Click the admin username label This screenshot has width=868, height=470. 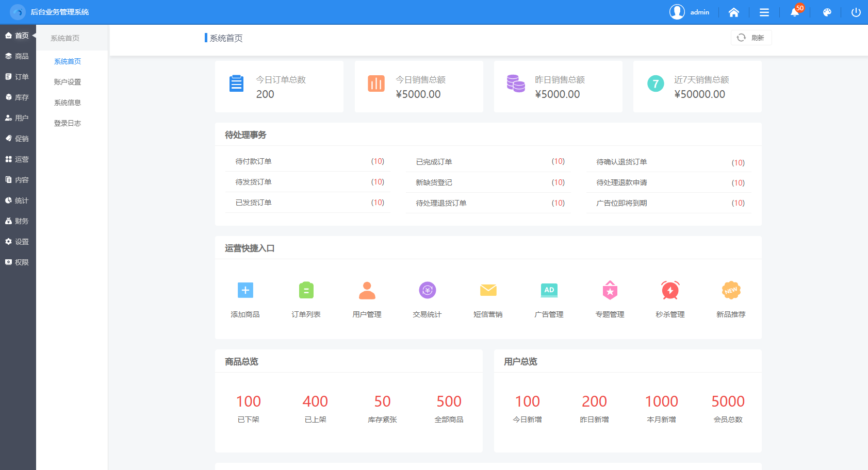(700, 12)
